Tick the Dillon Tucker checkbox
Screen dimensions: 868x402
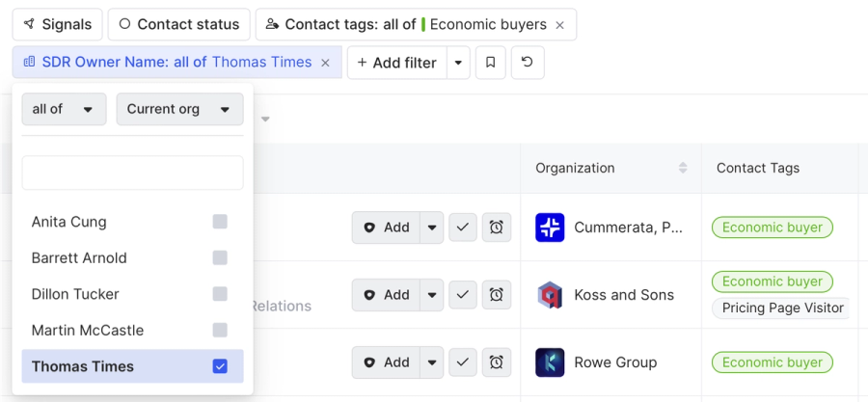220,294
